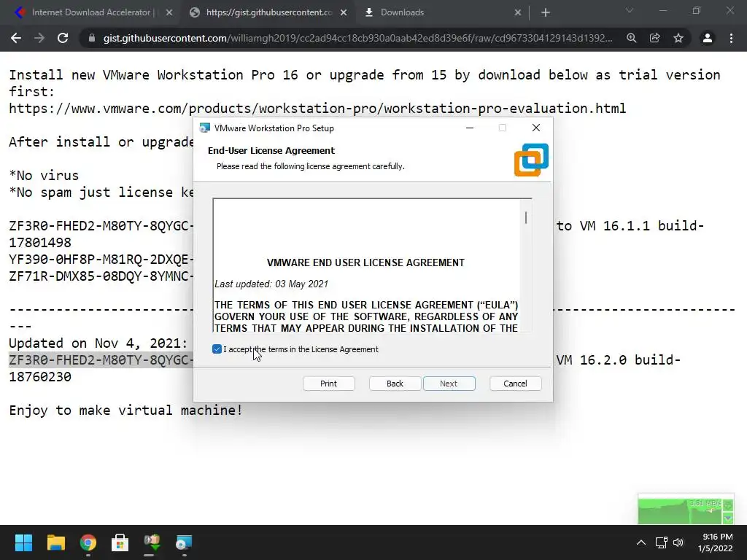
Task: Open the Windows Start menu
Action: [x=23, y=542]
